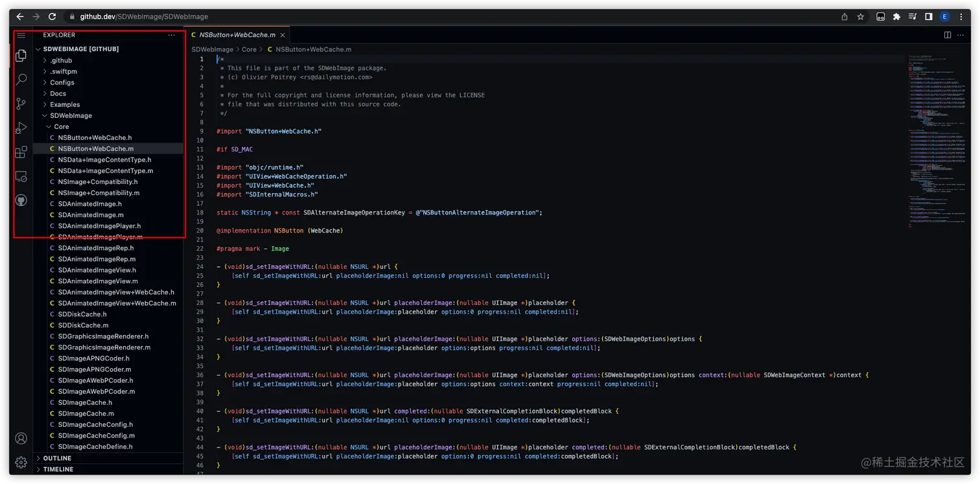The height and width of the screenshot is (484, 980).
Task: Split the editor to the right
Action: 948,35
